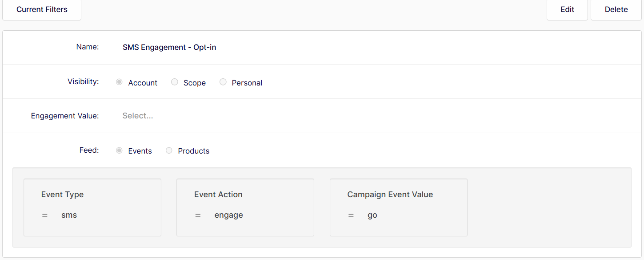Choose Scope visibility option

(175, 82)
